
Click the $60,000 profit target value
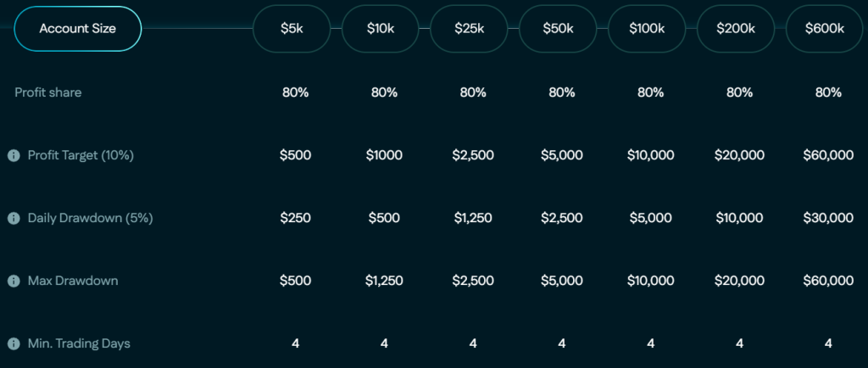[x=828, y=155]
